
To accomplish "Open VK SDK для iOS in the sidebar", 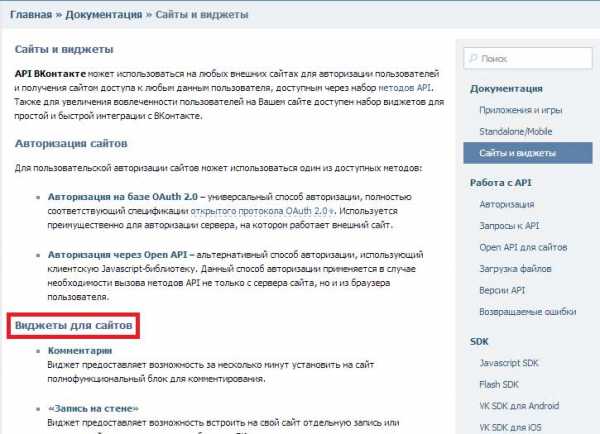I will (510, 427).
